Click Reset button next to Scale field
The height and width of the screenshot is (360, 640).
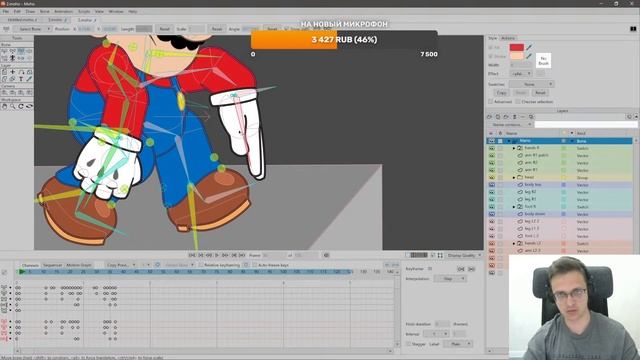[x=217, y=29]
